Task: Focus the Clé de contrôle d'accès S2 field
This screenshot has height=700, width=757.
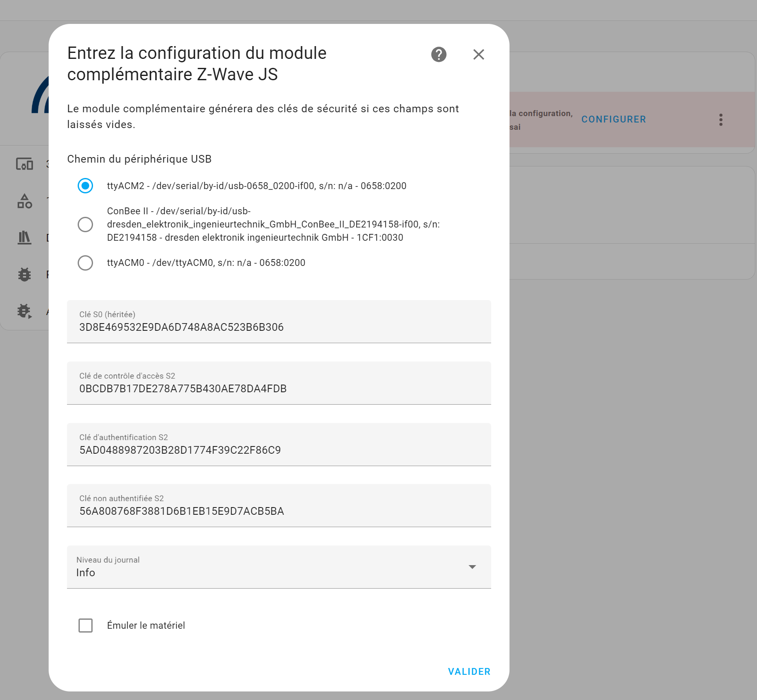Action: tap(279, 383)
